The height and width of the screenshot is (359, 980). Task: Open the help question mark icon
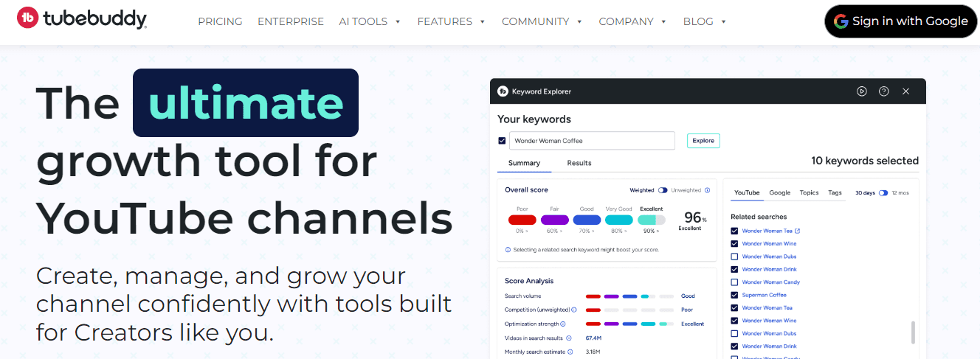point(883,91)
